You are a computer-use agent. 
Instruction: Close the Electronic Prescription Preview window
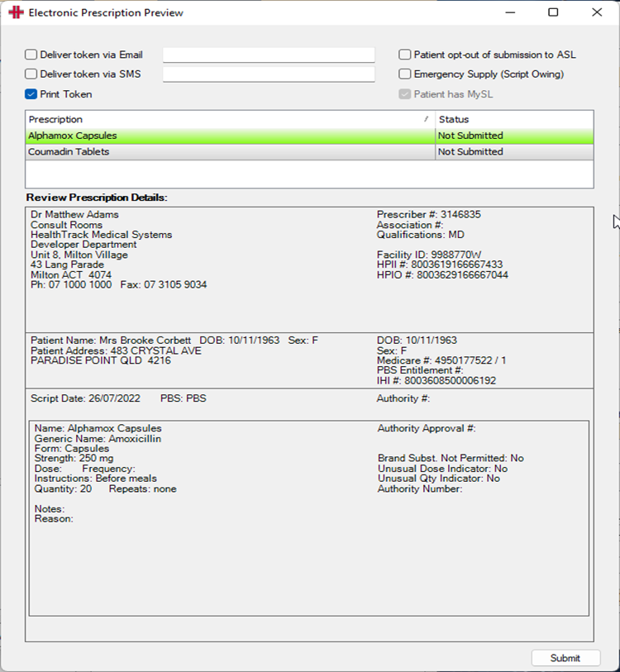[597, 12]
